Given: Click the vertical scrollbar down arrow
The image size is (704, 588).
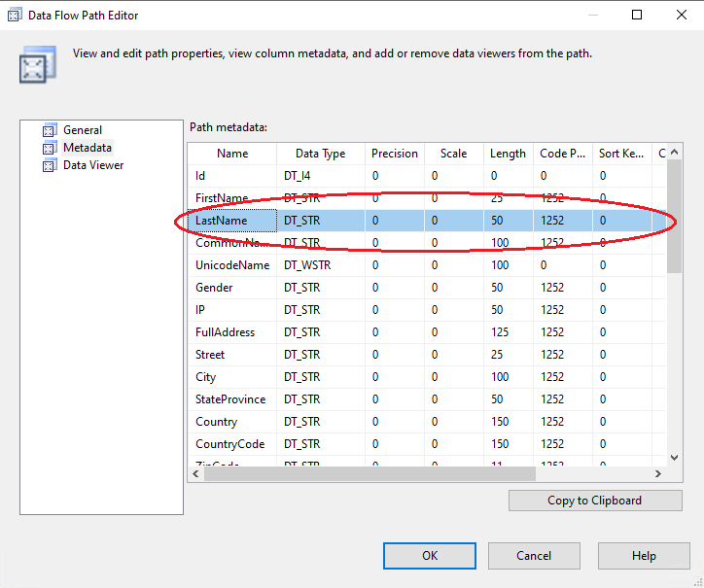Looking at the screenshot, I should tap(674, 457).
